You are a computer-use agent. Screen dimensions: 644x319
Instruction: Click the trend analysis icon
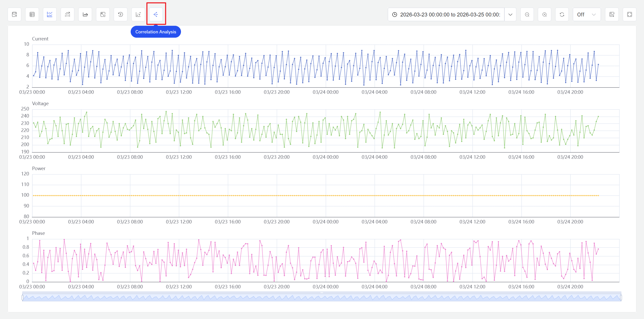[x=85, y=14]
